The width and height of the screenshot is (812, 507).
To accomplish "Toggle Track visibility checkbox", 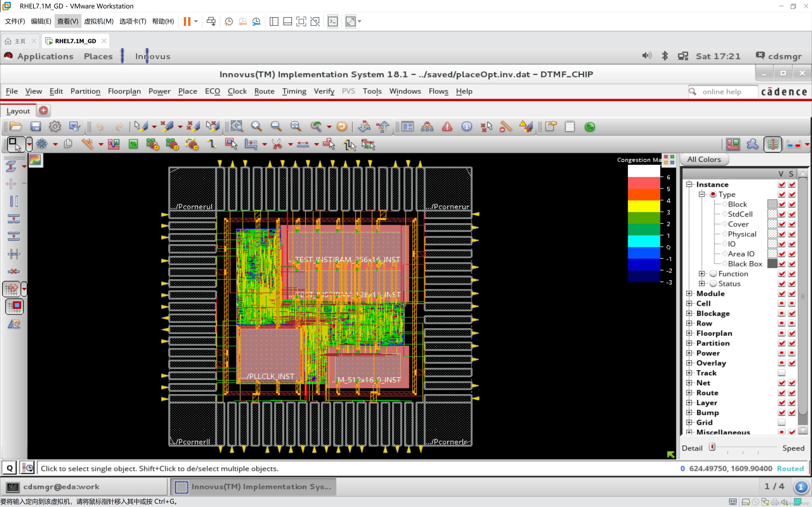I will [x=781, y=373].
